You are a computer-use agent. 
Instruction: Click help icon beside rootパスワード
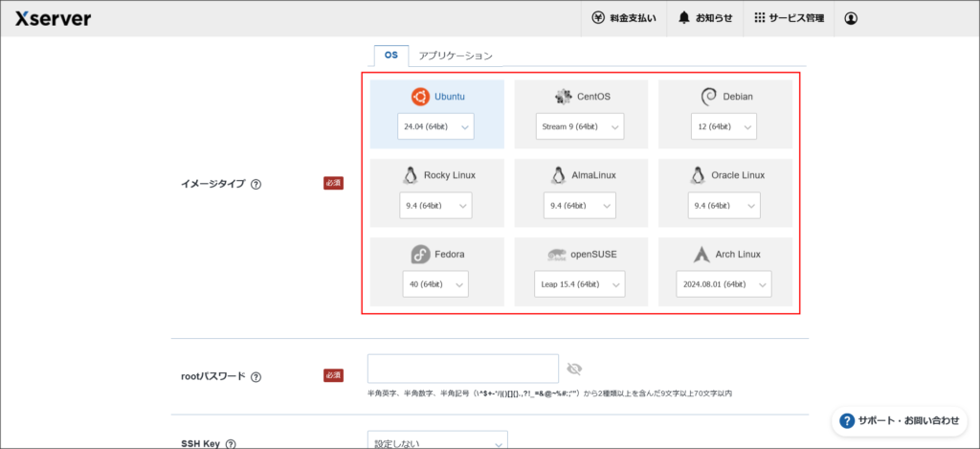click(x=256, y=377)
